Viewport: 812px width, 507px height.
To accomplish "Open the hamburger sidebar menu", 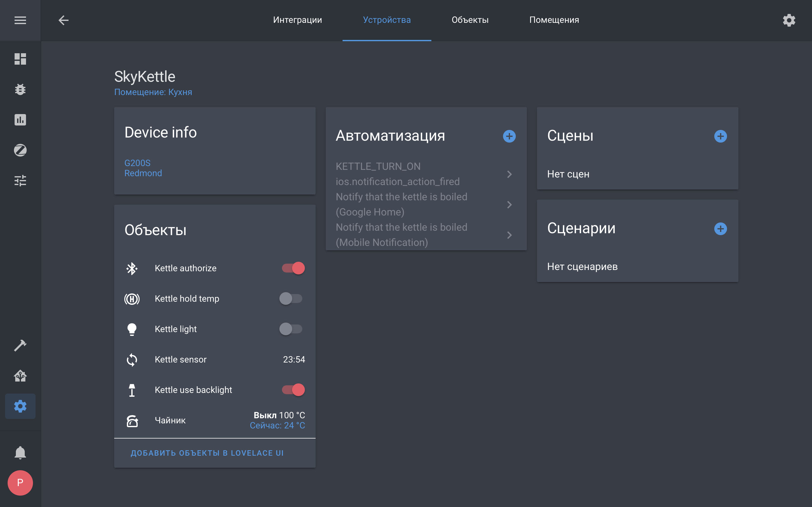I will click(x=20, y=20).
